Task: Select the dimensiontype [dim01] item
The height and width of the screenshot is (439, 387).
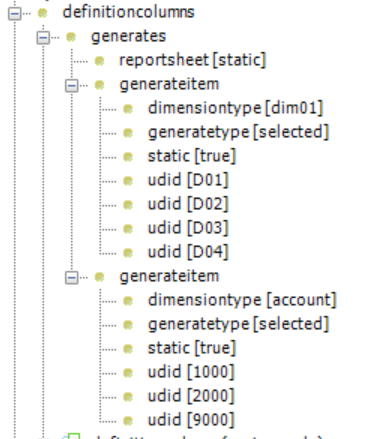Action: click(236, 108)
